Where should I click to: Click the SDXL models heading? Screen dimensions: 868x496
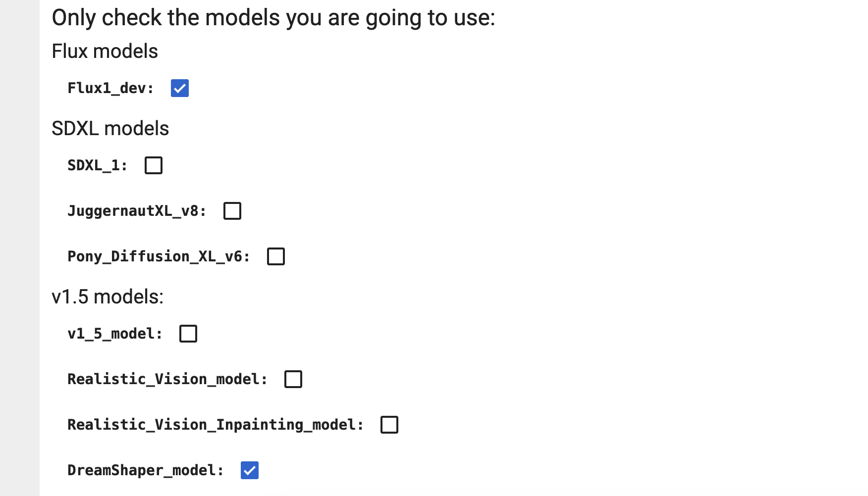pyautogui.click(x=110, y=129)
